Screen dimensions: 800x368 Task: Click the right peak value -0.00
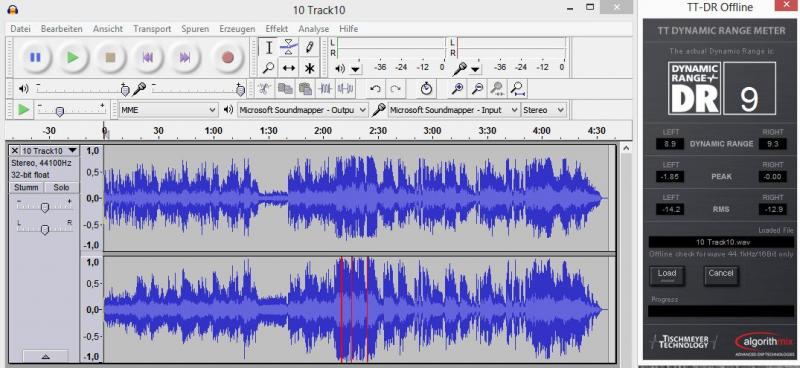(x=772, y=177)
